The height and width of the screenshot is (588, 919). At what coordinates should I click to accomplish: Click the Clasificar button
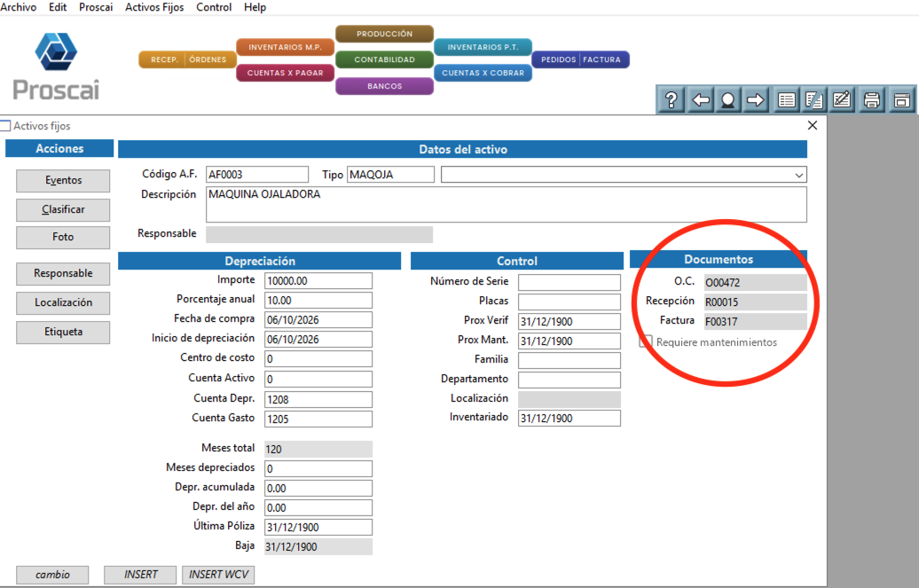63,210
